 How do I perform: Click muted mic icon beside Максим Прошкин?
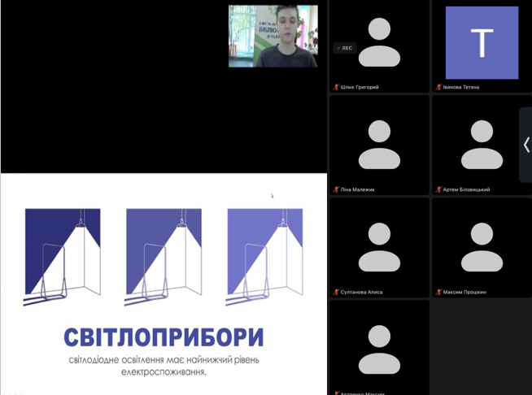[x=438, y=292]
